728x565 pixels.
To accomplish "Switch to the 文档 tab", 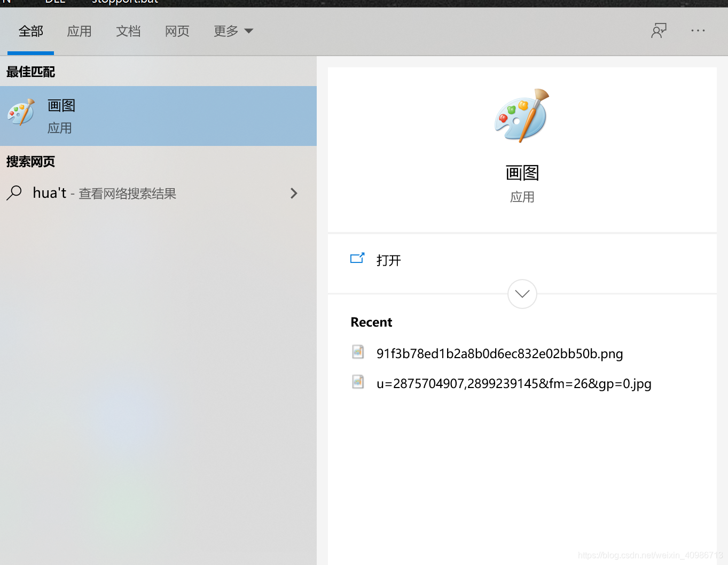I will 128,32.
